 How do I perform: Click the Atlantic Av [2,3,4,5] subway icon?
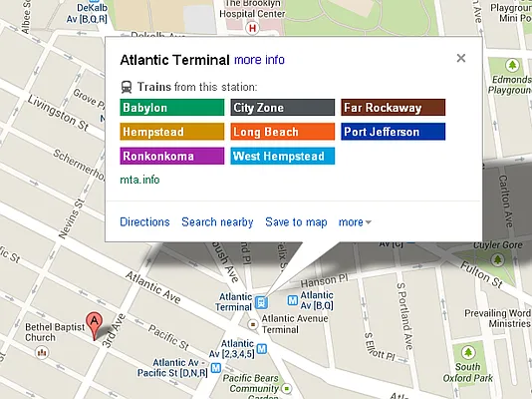coord(262,348)
